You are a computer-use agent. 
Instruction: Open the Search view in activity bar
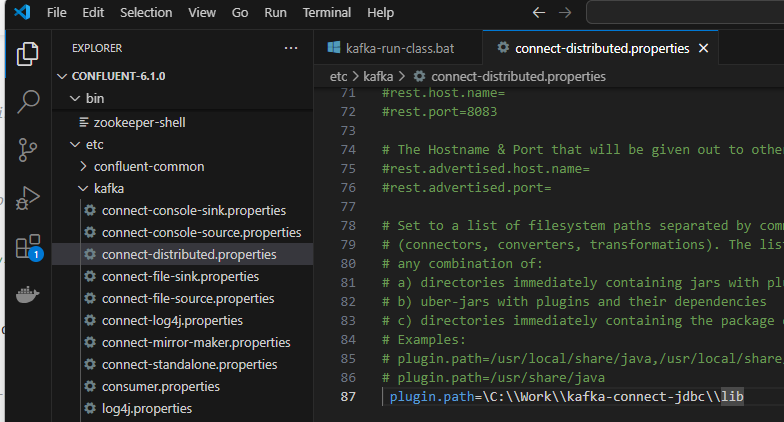[x=28, y=101]
